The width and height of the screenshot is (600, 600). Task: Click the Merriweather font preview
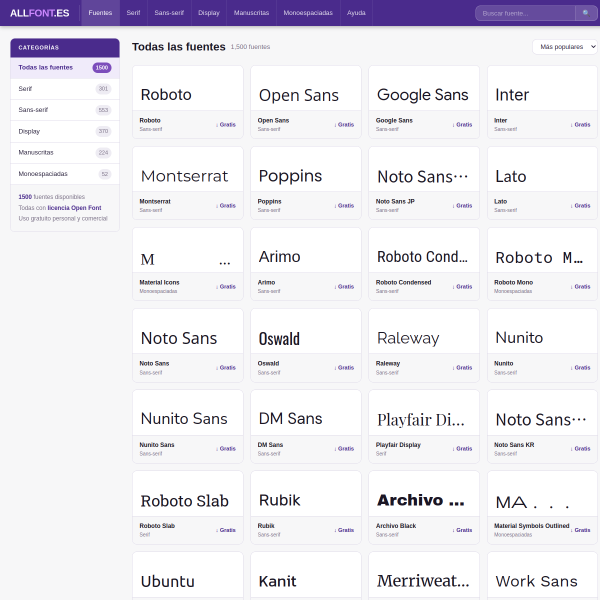tap(424, 575)
